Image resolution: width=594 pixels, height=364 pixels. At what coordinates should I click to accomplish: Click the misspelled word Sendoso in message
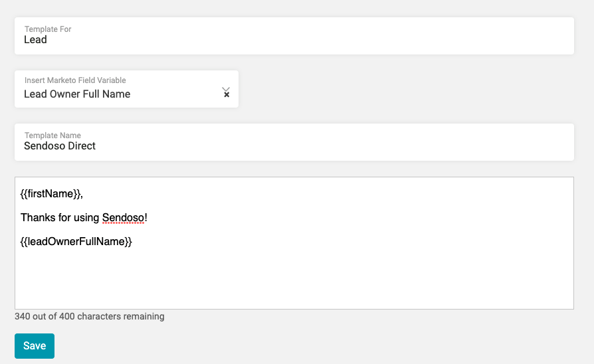(x=123, y=218)
